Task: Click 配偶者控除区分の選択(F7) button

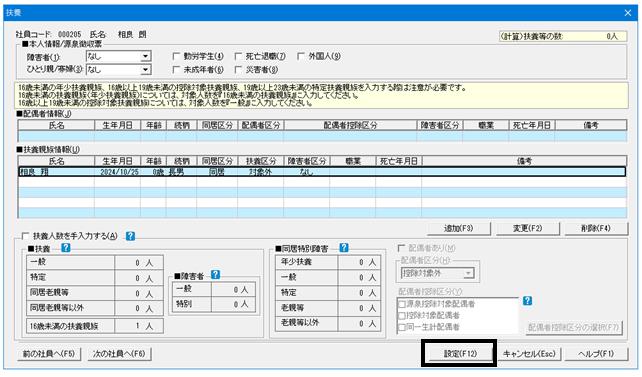Action: click(574, 327)
